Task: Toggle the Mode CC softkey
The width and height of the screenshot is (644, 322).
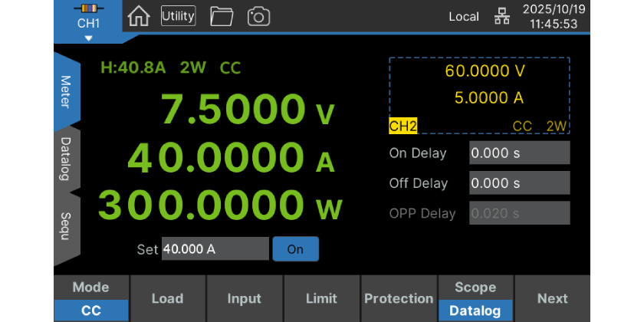Action: 90,299
